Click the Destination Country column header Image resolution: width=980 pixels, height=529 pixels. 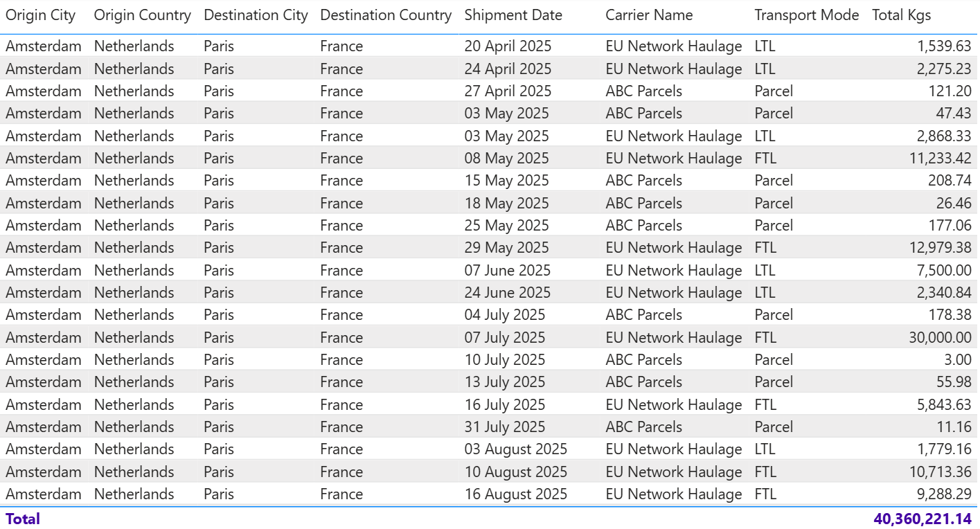point(386,15)
